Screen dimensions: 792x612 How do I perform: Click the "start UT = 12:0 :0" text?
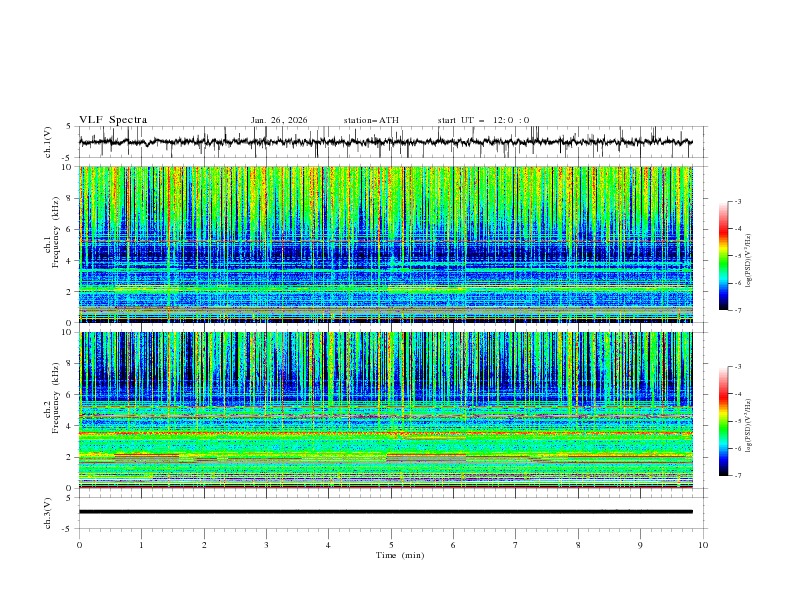click(483, 120)
